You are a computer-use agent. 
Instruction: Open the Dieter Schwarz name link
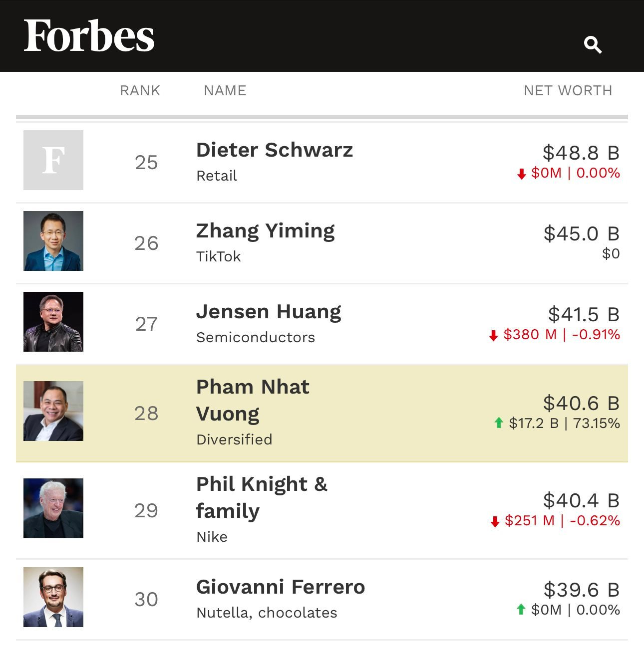(275, 150)
